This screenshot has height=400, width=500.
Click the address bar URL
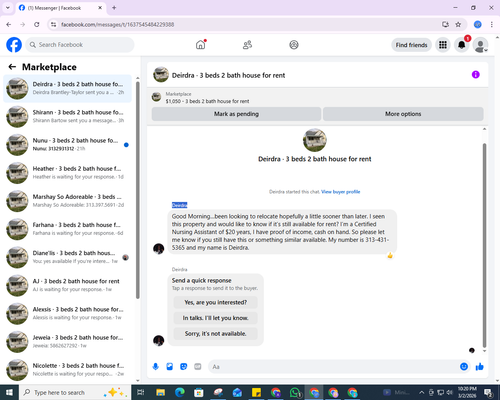(117, 24)
